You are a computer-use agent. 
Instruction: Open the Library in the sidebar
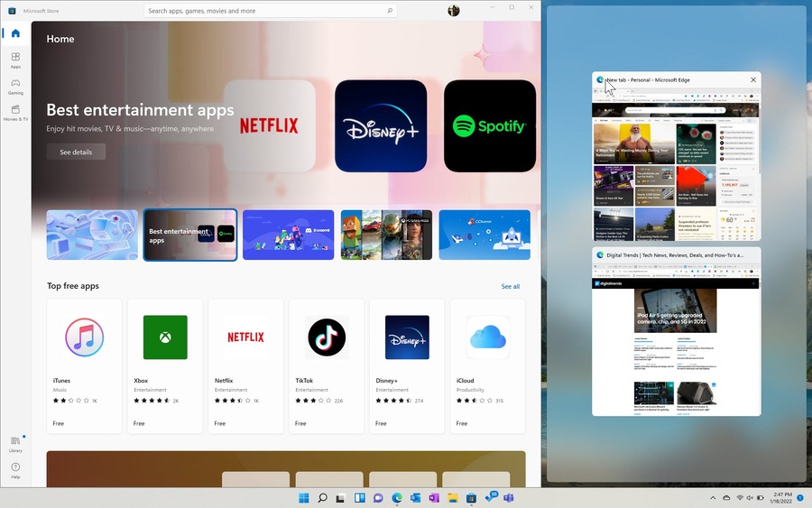15,444
